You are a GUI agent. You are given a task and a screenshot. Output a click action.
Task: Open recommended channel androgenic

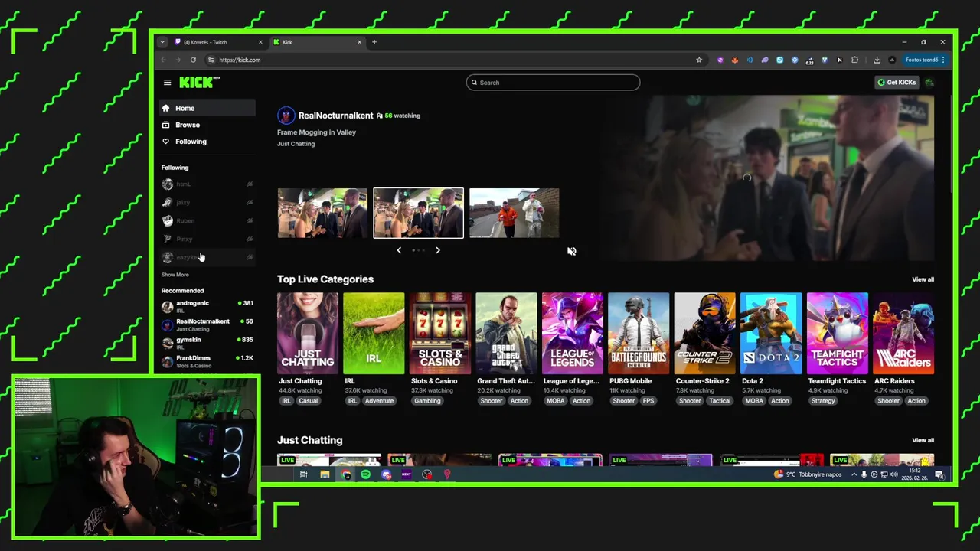pyautogui.click(x=207, y=306)
